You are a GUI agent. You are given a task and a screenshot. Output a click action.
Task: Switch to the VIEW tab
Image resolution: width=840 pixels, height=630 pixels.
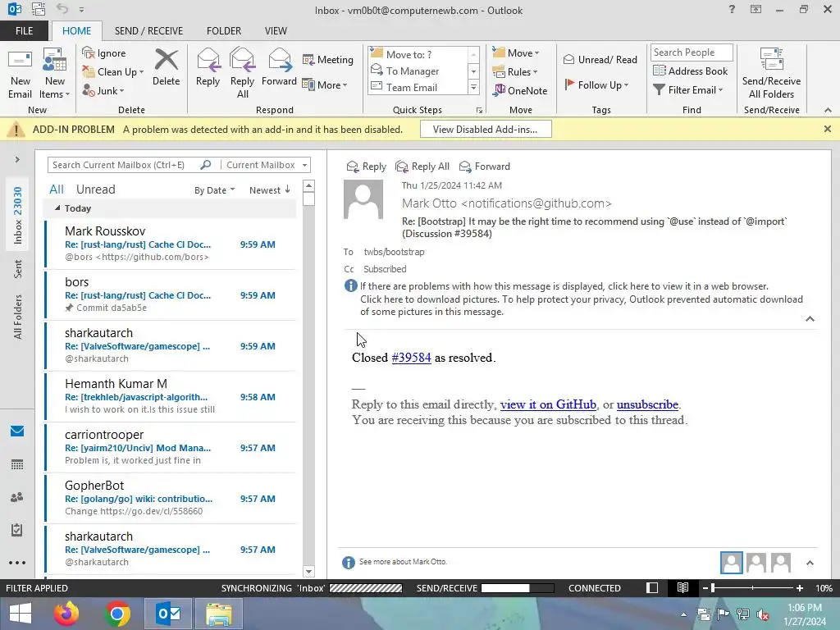(x=276, y=31)
